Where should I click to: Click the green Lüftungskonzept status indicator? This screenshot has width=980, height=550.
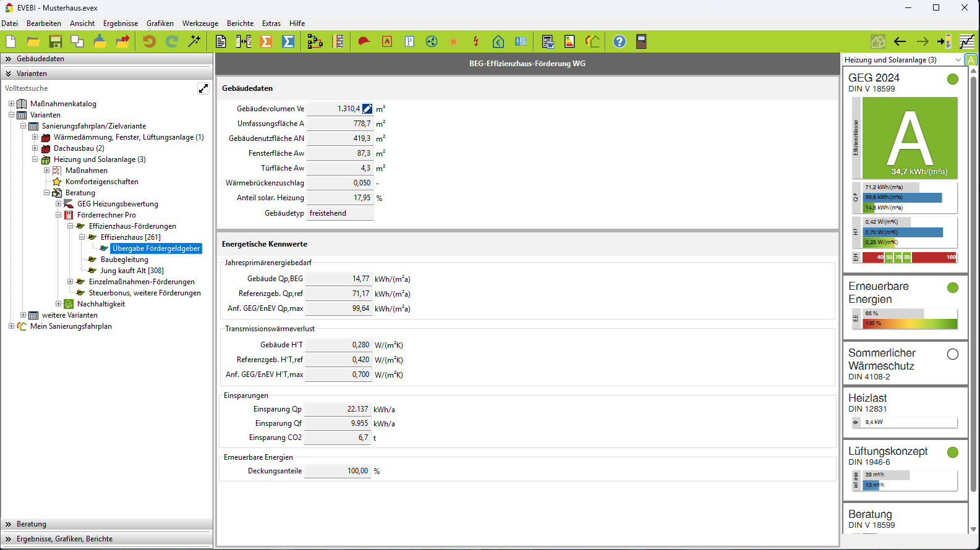coord(953,452)
